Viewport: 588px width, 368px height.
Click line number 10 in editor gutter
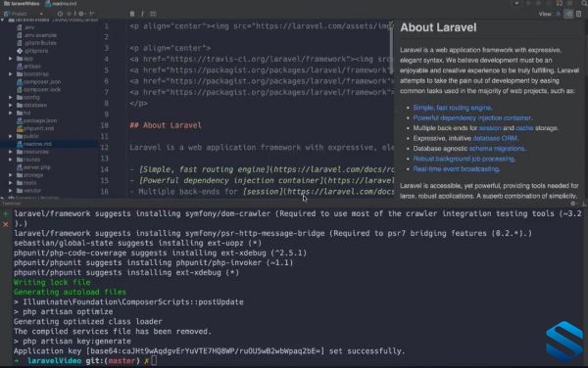(105, 125)
